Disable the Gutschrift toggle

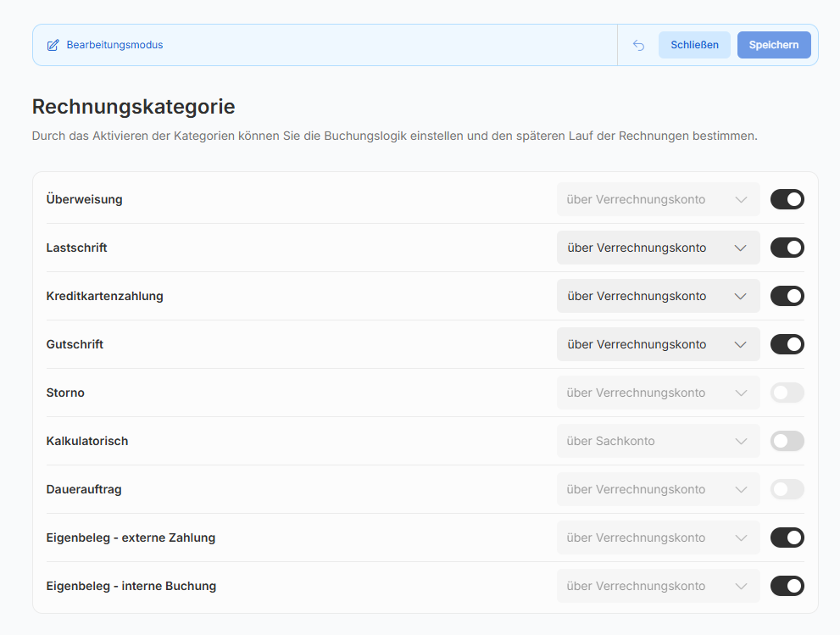pos(787,344)
